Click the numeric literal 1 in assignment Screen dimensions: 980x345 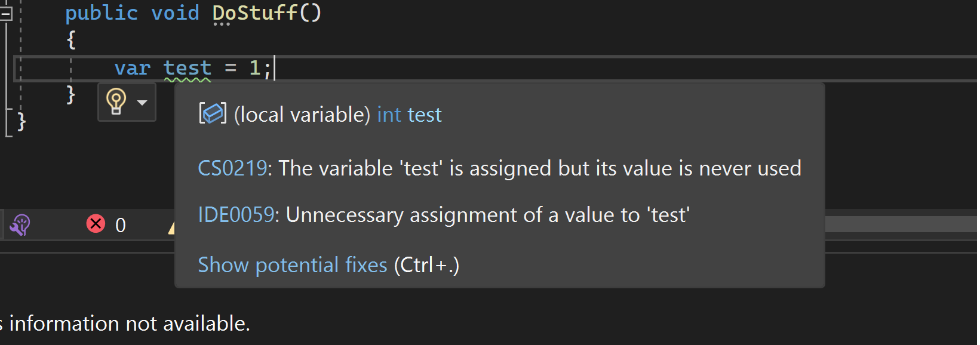[254, 68]
